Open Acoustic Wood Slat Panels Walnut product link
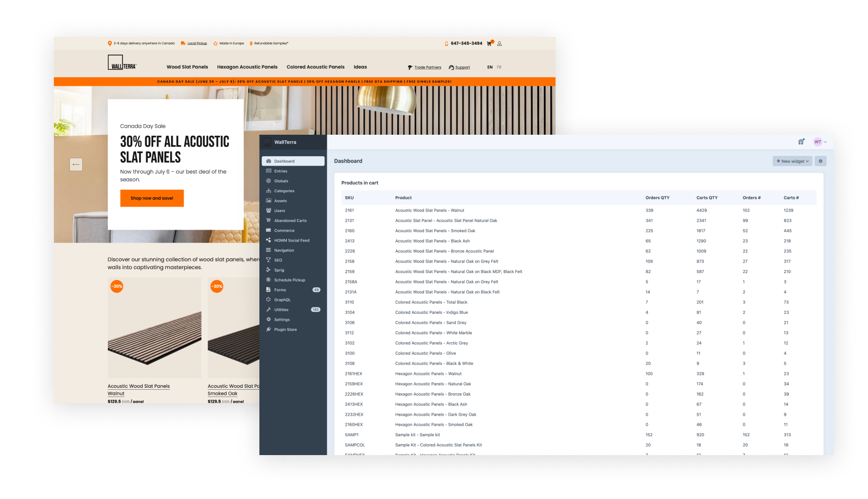 [x=139, y=390]
